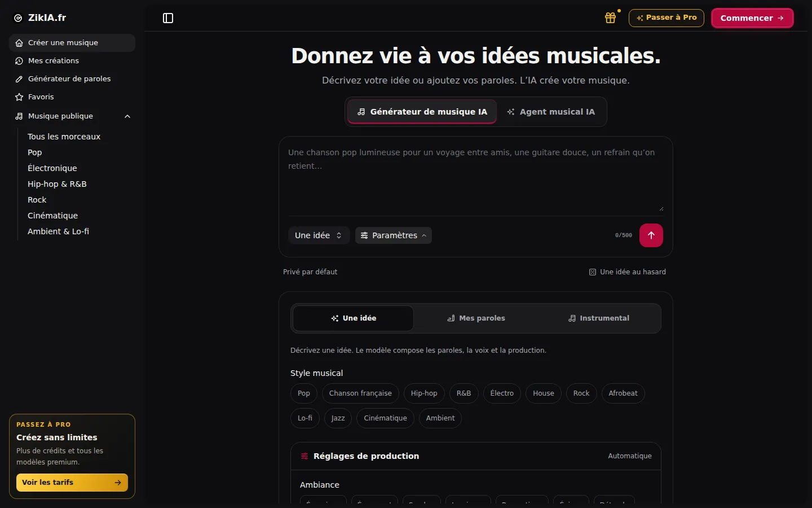Collapse the Paramètres panel
This screenshot has height=508, width=812.
pos(394,235)
